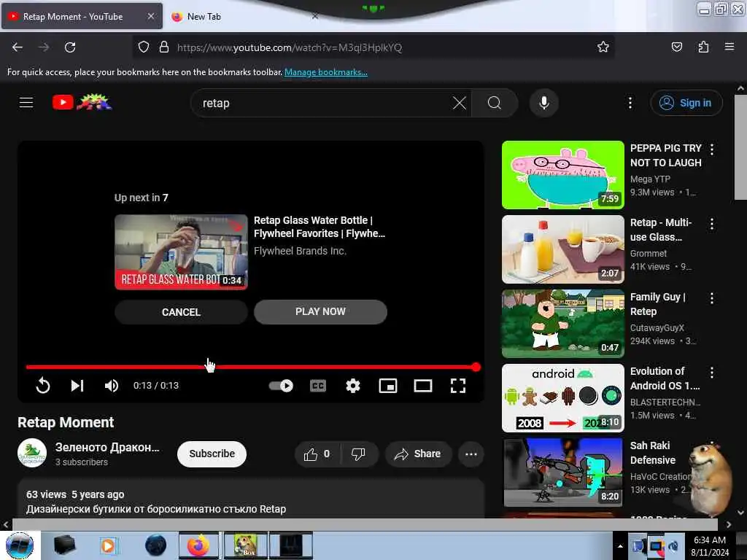Open Sah Raki Defensive video thumbnail
Viewport: 747px width, 560px height.
[562, 472]
